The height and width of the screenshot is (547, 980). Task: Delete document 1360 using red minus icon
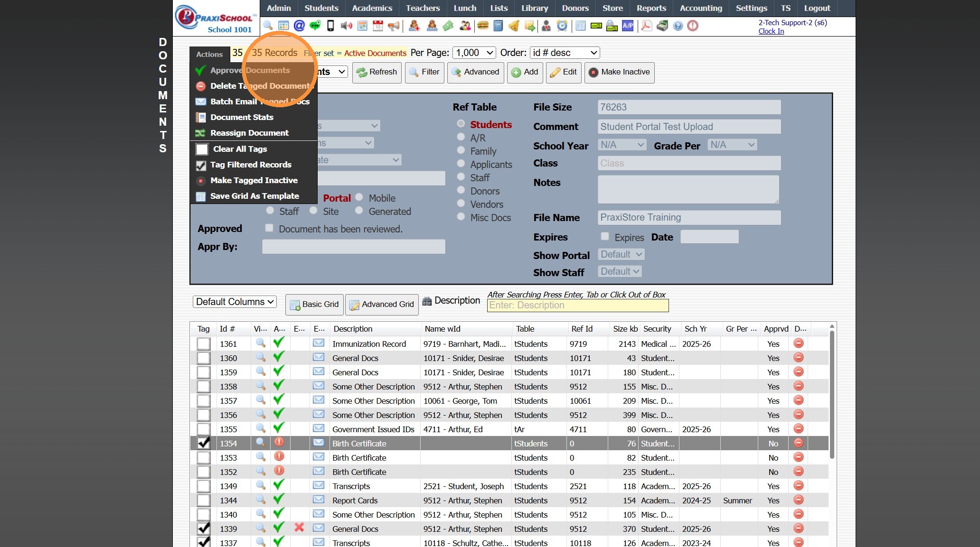coord(799,357)
